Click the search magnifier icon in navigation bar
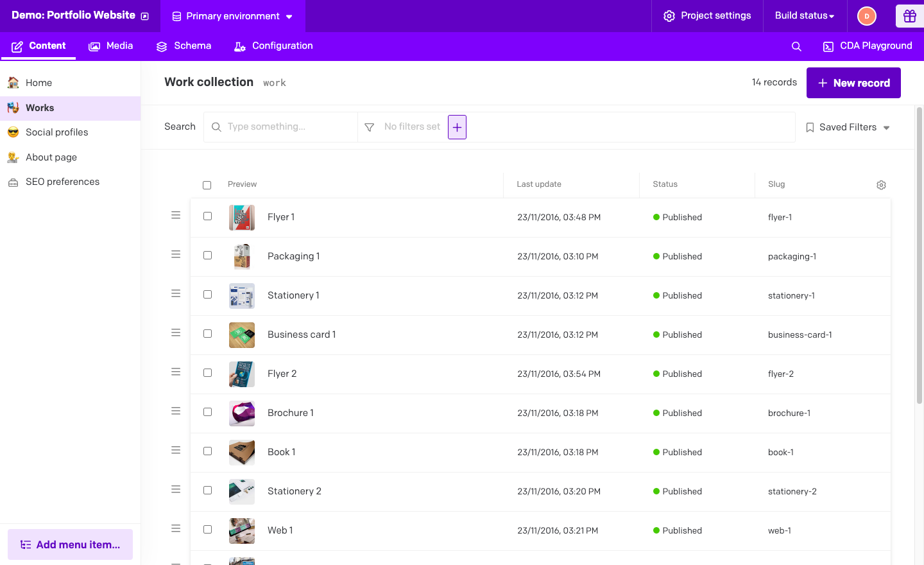Screen dimensions: 924x565 click(796, 46)
